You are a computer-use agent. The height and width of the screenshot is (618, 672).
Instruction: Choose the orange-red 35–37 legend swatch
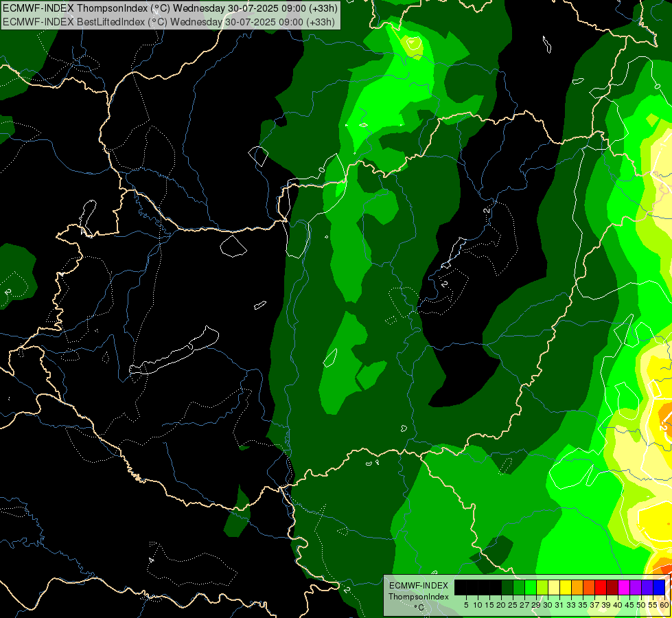point(589,587)
